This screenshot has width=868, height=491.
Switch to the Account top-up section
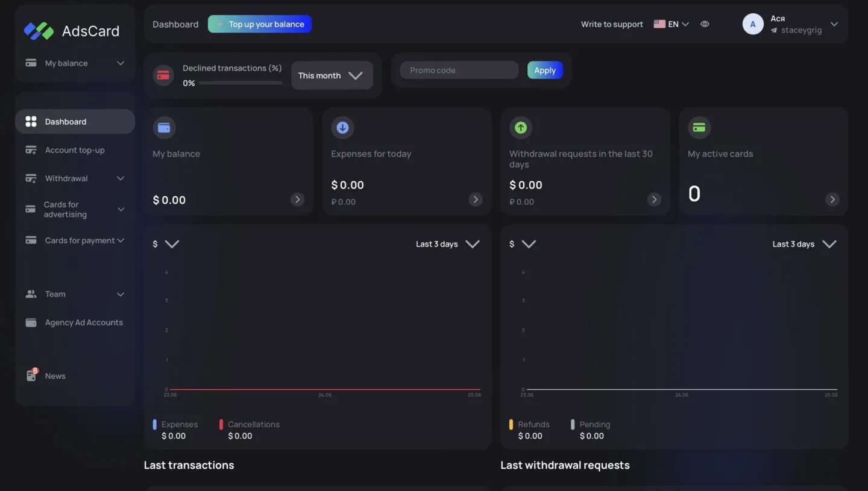[75, 149]
